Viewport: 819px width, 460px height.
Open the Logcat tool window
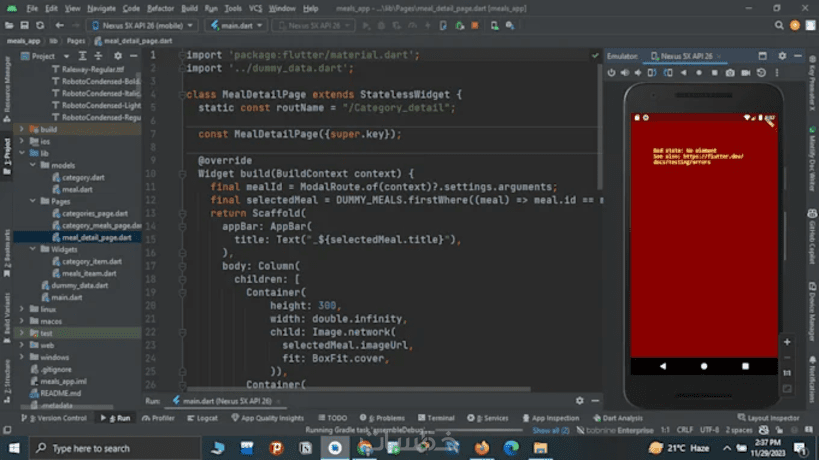pyautogui.click(x=202, y=418)
